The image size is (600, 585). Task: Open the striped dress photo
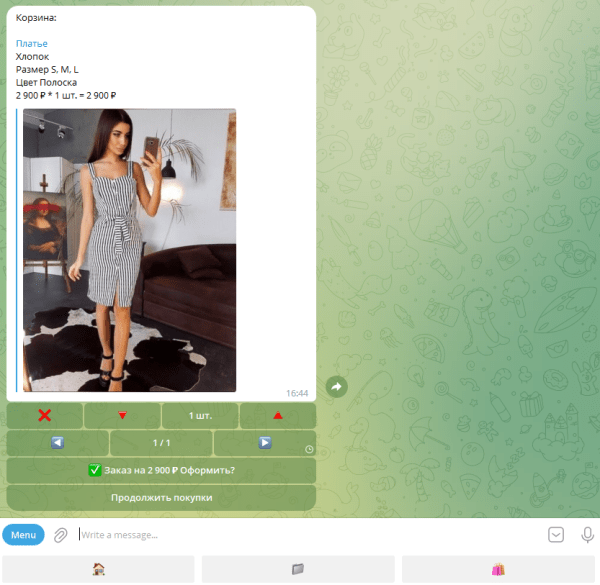(129, 249)
